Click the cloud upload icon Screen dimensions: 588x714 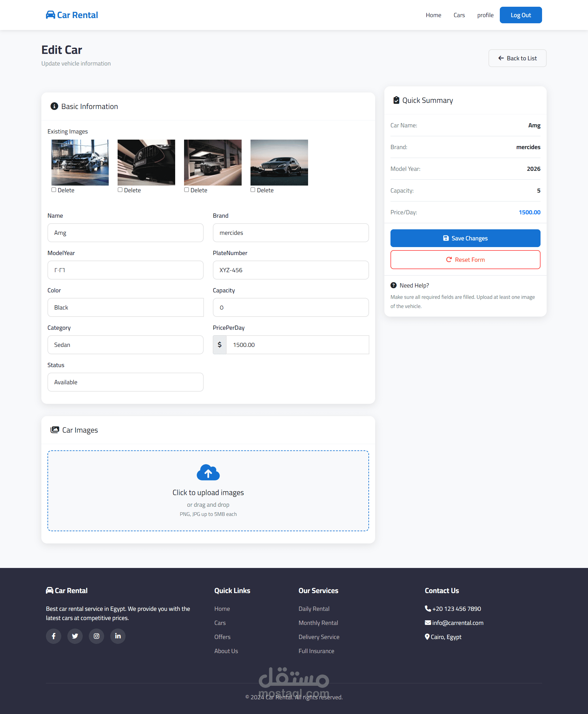(208, 472)
